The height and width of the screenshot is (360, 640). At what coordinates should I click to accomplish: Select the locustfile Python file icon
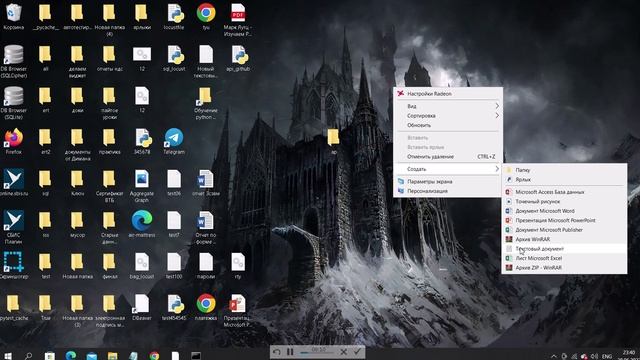pyautogui.click(x=174, y=16)
